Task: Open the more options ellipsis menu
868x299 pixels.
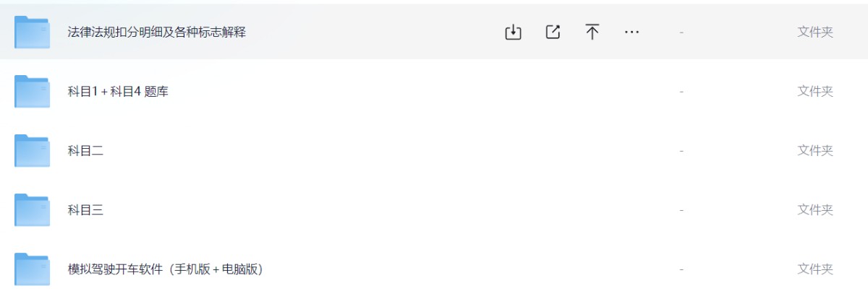Action: [x=631, y=32]
